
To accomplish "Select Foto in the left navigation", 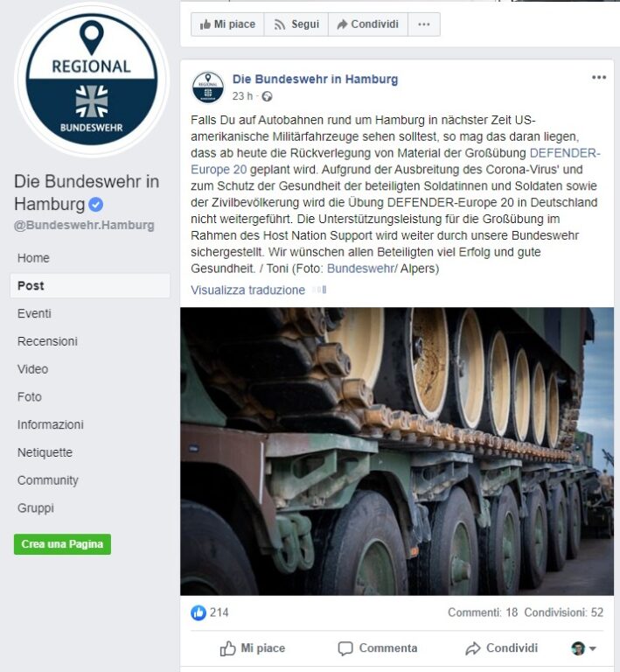I will (30, 397).
